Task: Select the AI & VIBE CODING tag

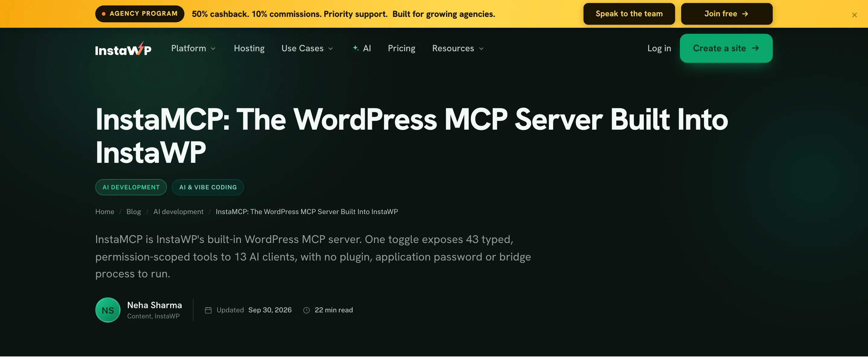Action: click(208, 187)
